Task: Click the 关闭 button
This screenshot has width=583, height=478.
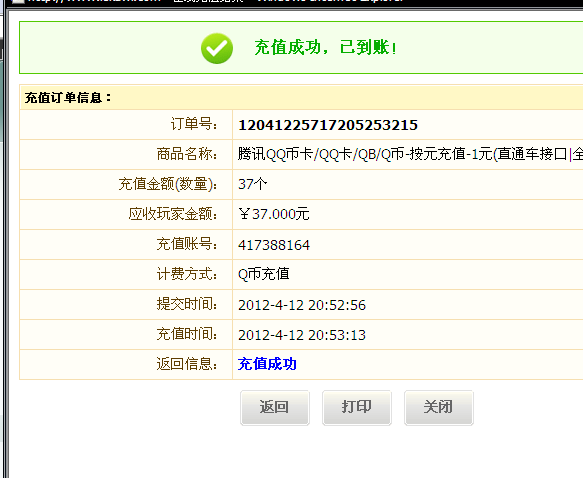Action: (x=439, y=407)
